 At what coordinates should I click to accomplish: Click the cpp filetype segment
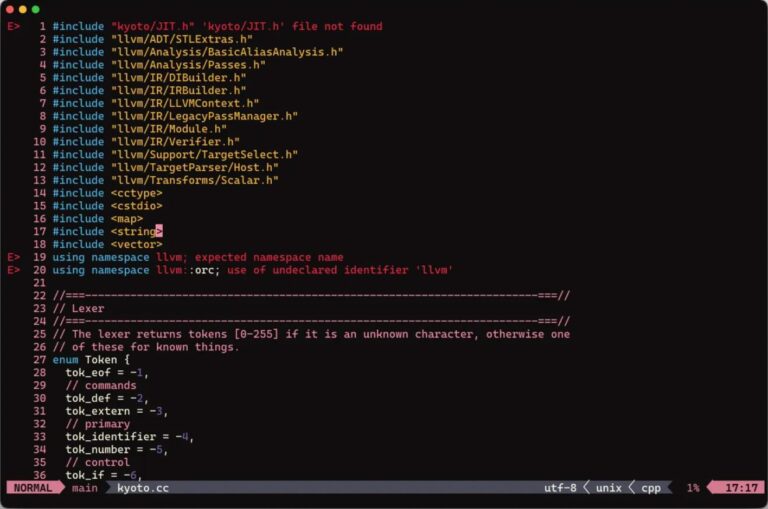(651, 488)
